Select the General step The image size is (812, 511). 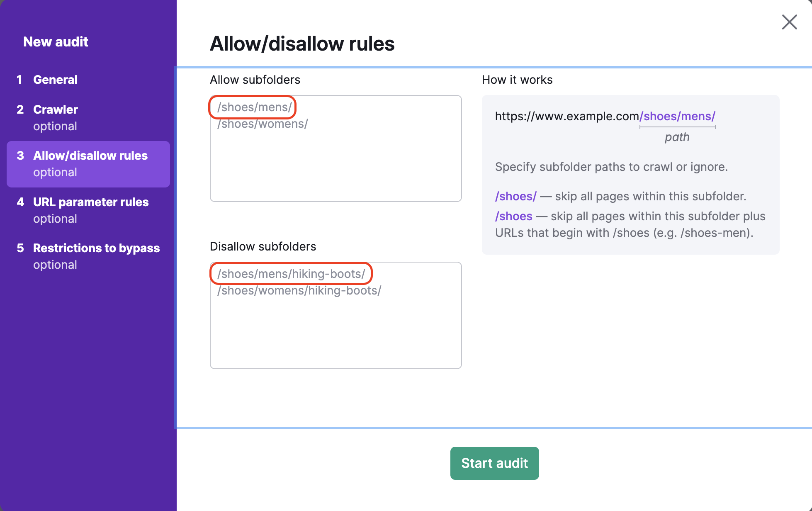pos(55,80)
